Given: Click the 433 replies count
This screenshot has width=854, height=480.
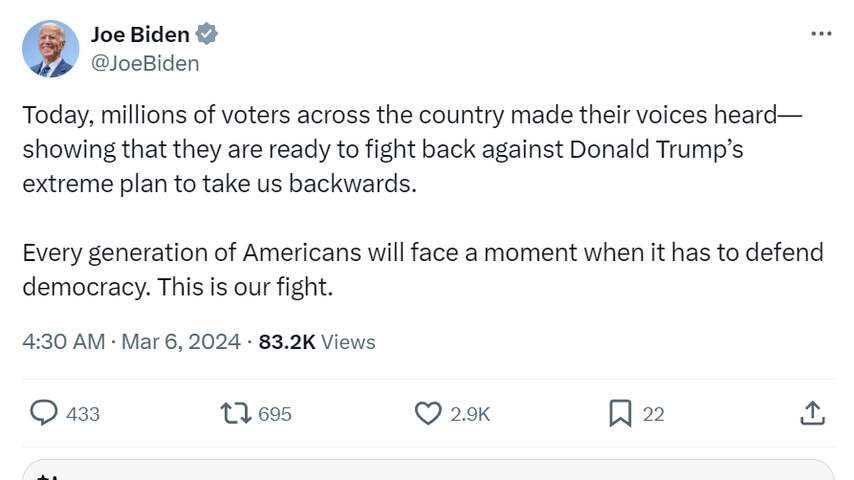Looking at the screenshot, I should tap(82, 414).
